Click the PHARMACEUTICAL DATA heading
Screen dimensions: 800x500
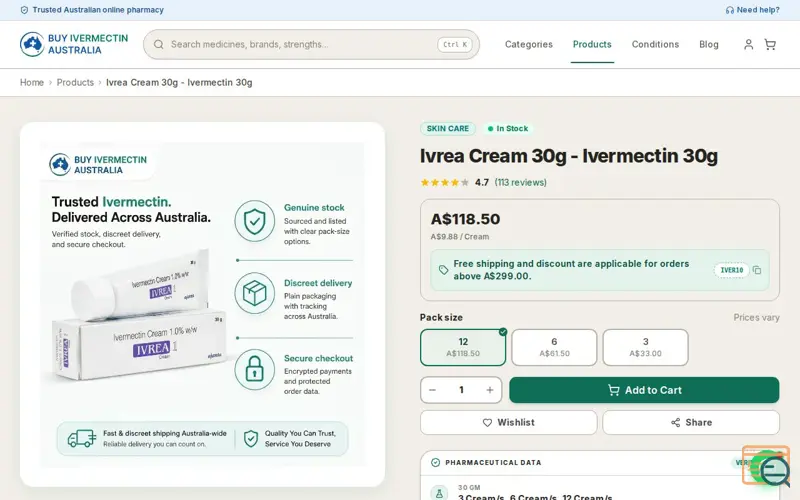493,463
